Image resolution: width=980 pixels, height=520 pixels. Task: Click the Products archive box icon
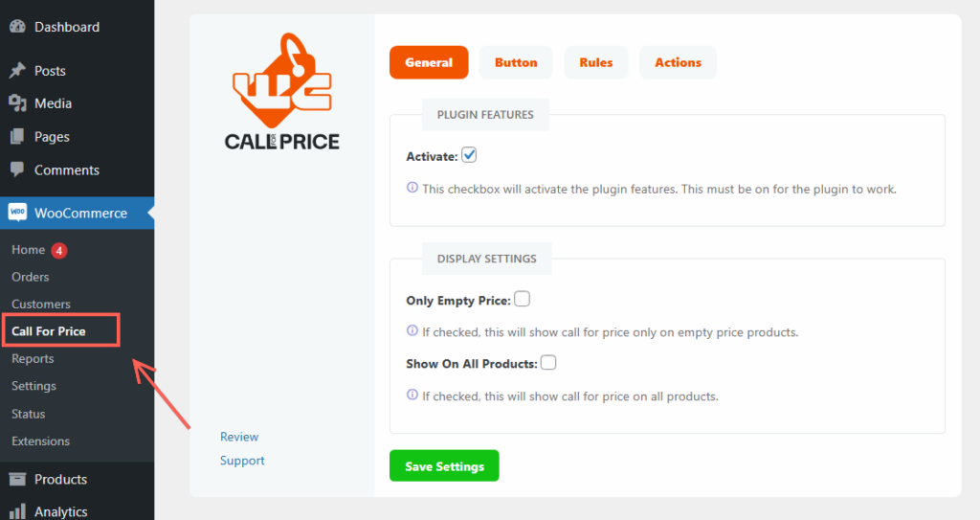point(17,480)
